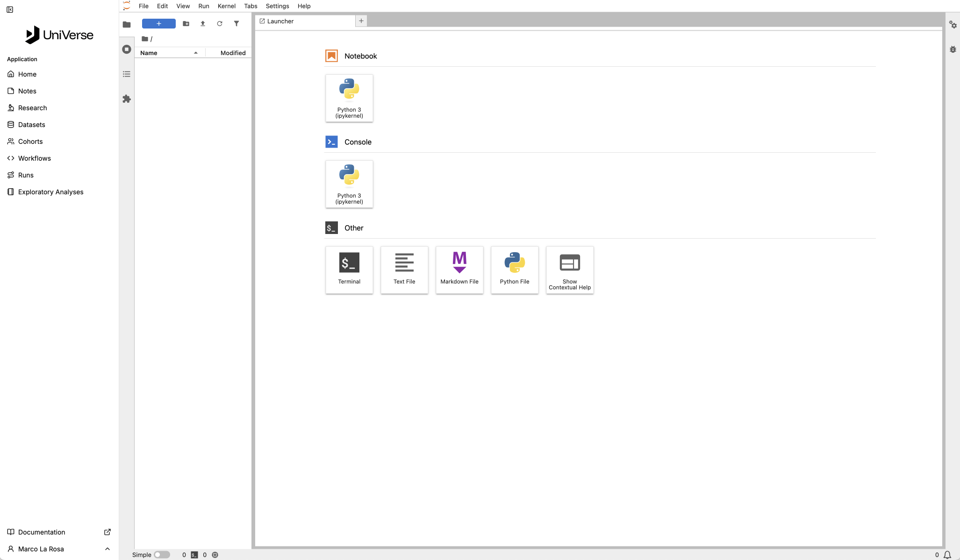Open the Table of Contents sidebar
The width and height of the screenshot is (960, 560).
click(x=127, y=74)
